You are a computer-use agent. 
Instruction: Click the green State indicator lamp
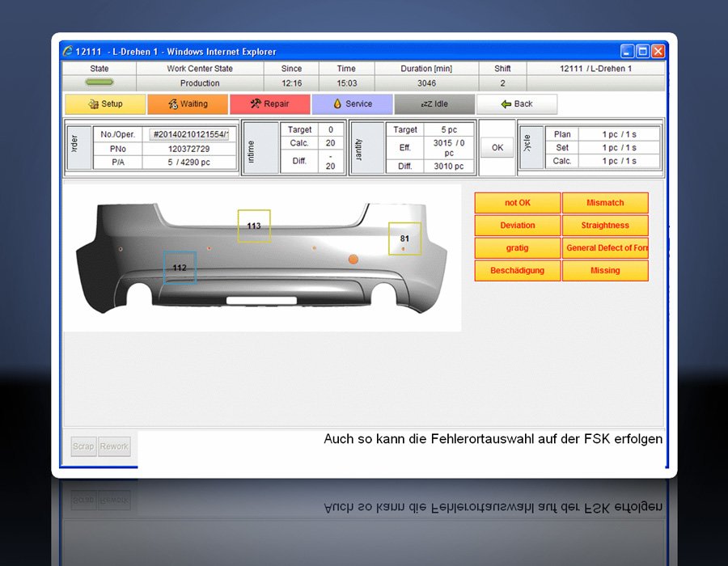point(99,82)
